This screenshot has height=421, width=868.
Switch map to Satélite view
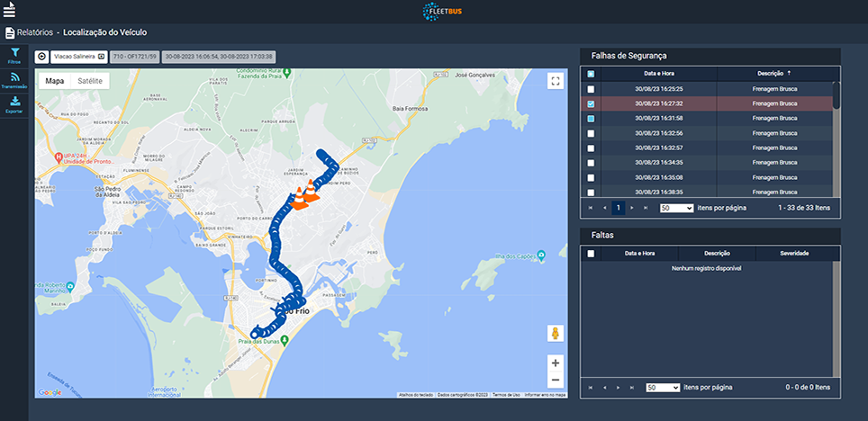(x=90, y=81)
